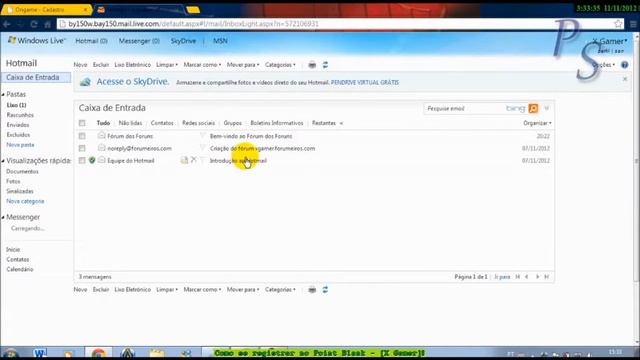The image size is (640, 360).
Task: Click browser back arrow
Action: 7,24
